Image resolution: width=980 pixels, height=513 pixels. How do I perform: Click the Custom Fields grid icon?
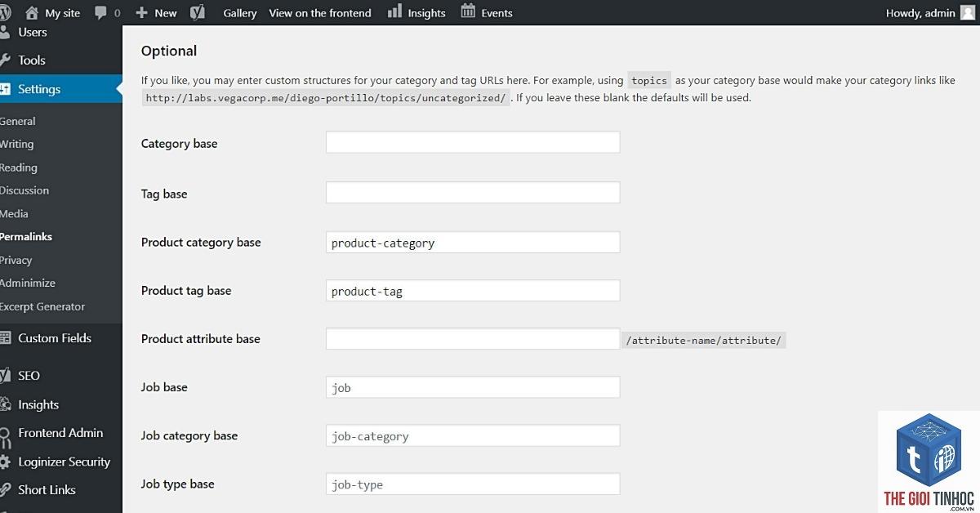pos(5,338)
